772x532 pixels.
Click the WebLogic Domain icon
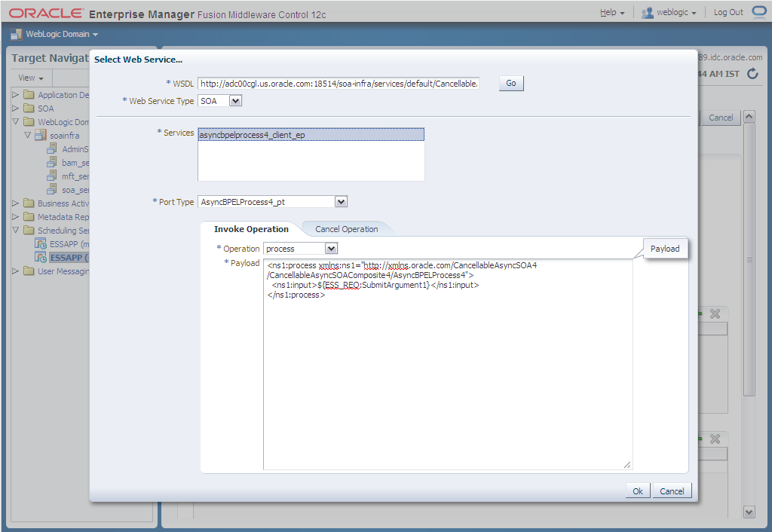pos(16,34)
